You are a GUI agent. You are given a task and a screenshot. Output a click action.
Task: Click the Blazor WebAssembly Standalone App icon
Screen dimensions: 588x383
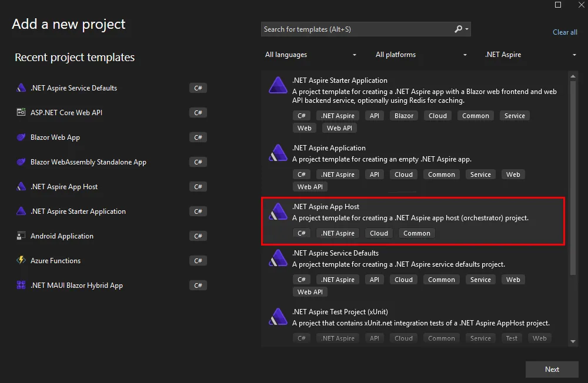pyautogui.click(x=21, y=162)
